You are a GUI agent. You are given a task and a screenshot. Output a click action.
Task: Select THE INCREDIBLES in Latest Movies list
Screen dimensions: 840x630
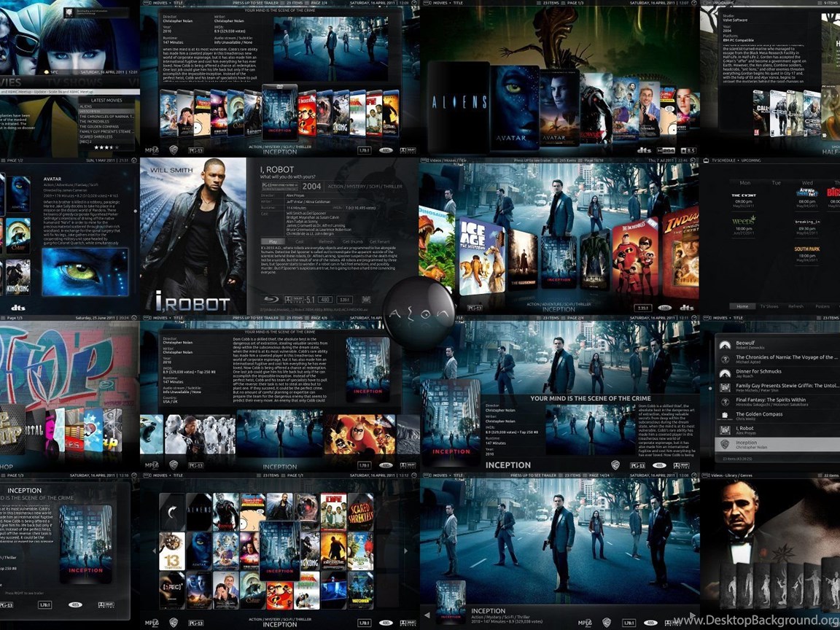[x=106, y=122]
